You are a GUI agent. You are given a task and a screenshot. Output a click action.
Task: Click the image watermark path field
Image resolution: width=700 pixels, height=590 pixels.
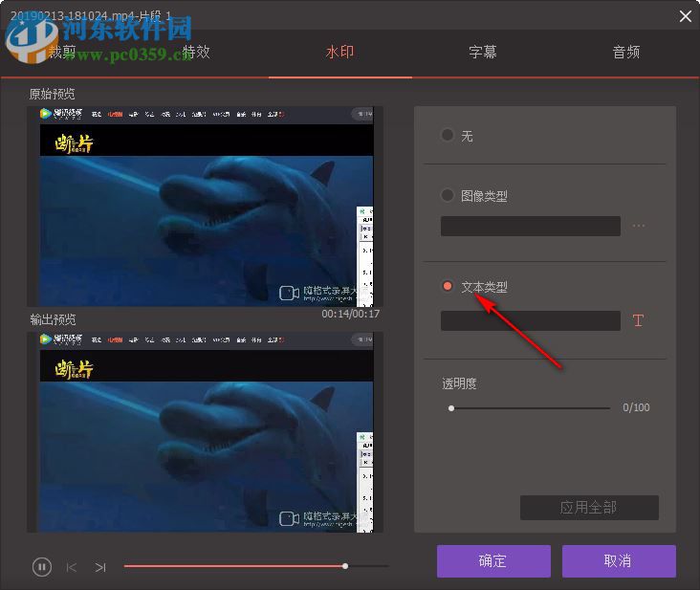coord(531,227)
